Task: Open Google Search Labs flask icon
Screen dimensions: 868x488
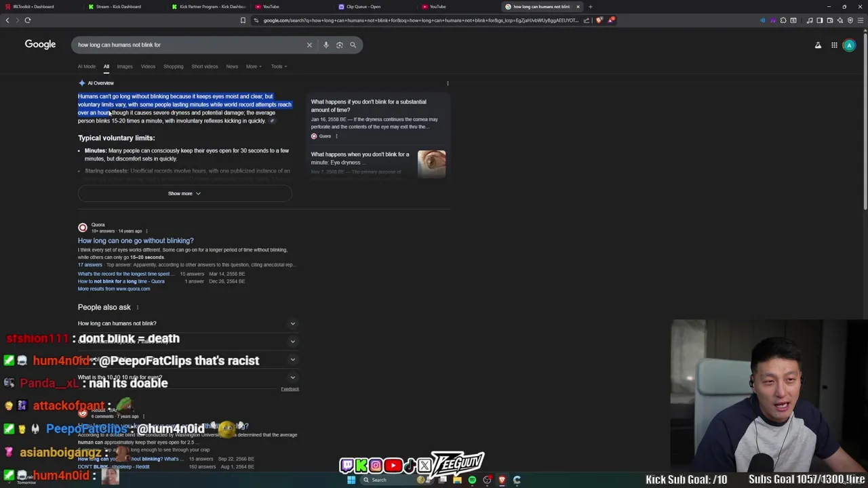Action: (818, 45)
